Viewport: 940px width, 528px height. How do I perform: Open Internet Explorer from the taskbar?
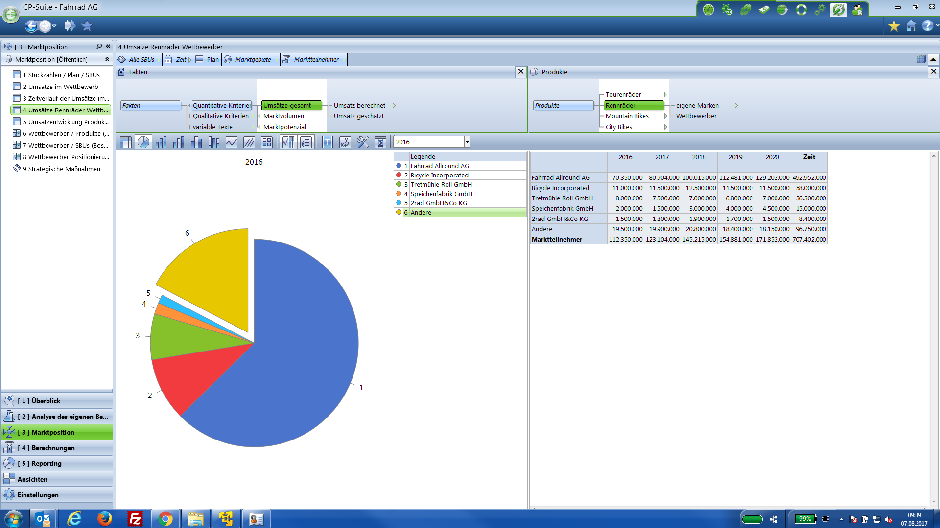coord(74,518)
